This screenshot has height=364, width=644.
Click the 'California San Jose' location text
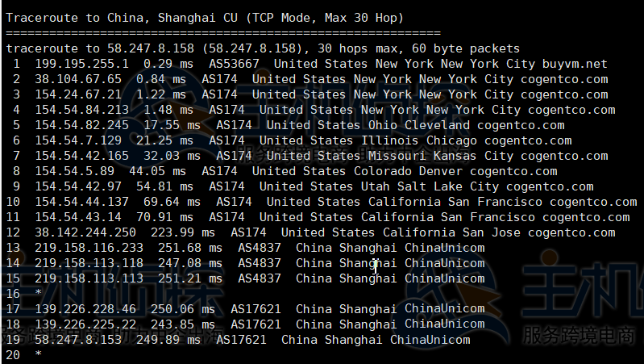pyautogui.click(x=451, y=232)
